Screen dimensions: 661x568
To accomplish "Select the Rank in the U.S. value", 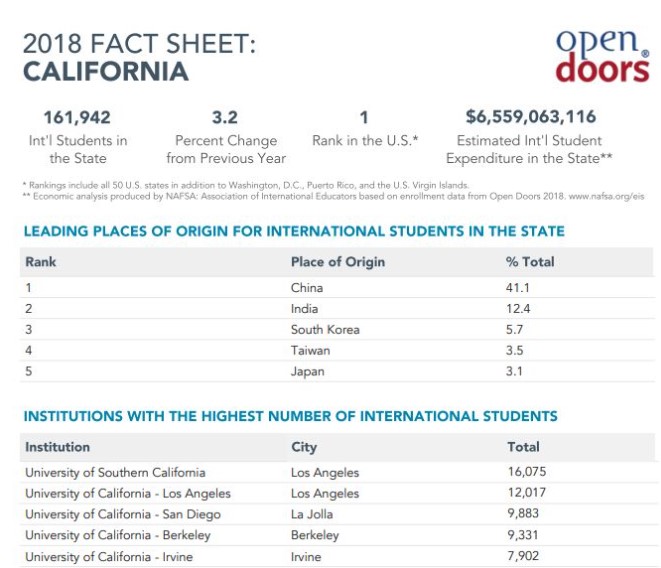I will [x=364, y=117].
